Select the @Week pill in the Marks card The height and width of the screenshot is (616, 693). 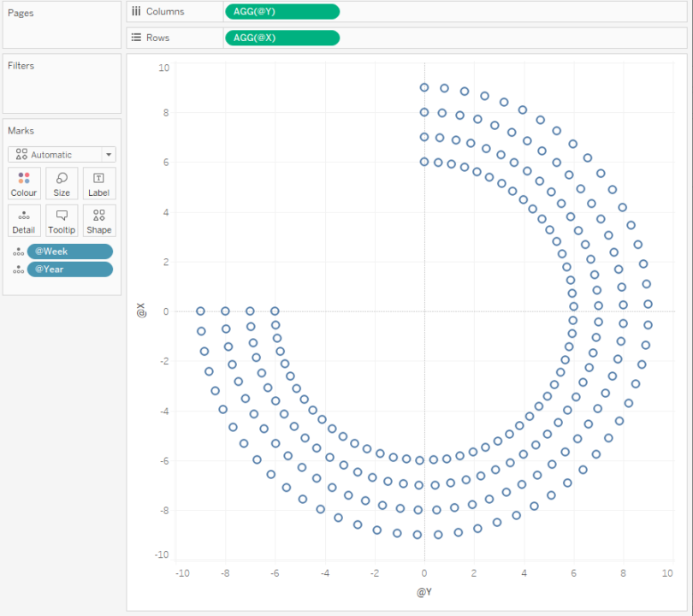point(69,251)
